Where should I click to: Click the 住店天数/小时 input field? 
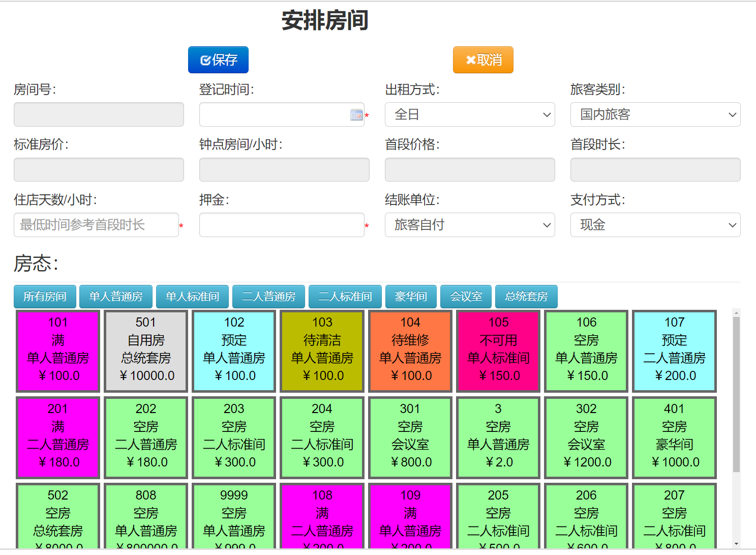(x=96, y=225)
